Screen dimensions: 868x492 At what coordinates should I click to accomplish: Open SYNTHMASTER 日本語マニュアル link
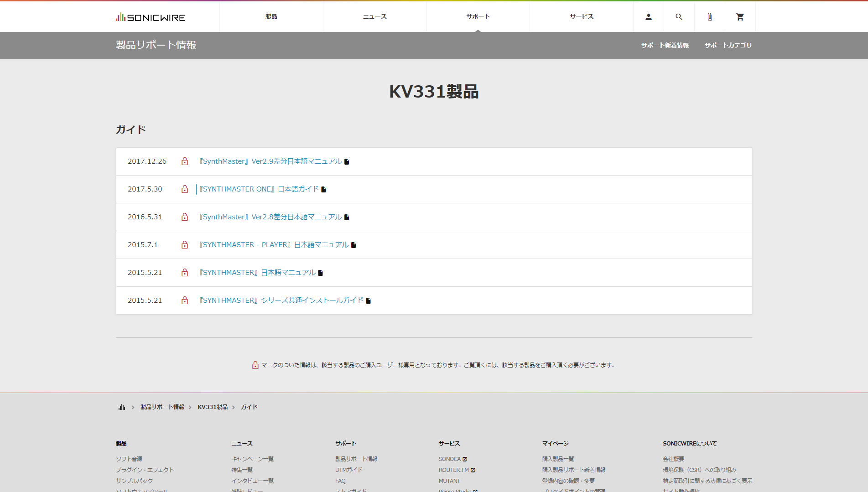tap(257, 273)
